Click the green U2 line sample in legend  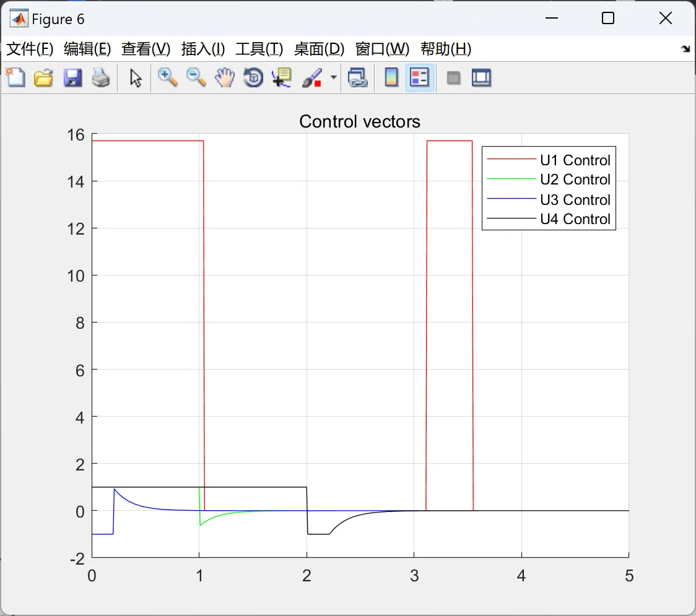(x=511, y=178)
